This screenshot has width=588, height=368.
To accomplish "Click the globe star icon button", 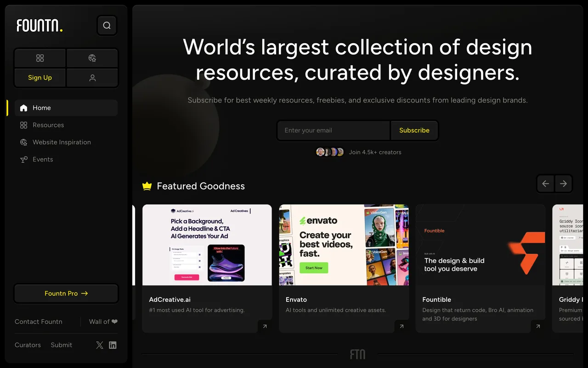I will pos(92,58).
